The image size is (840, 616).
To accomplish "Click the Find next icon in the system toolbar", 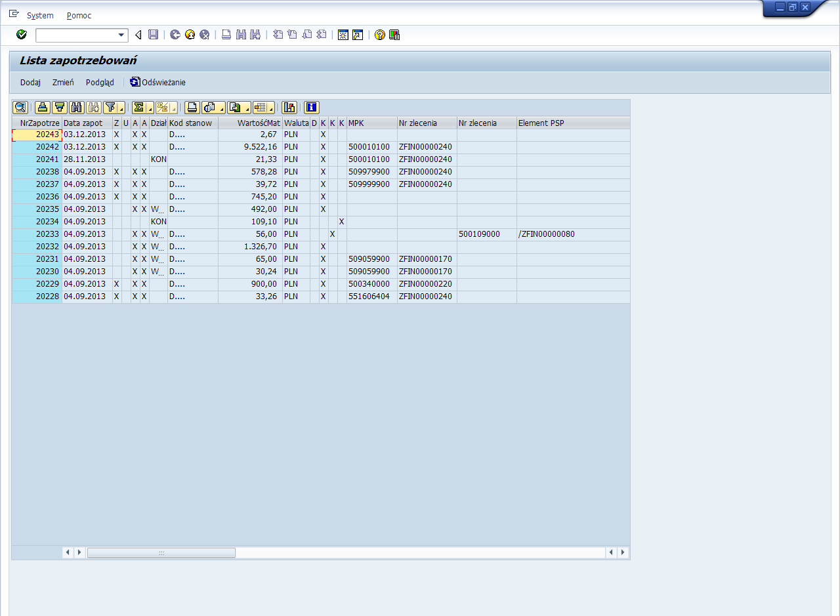I will click(x=255, y=35).
